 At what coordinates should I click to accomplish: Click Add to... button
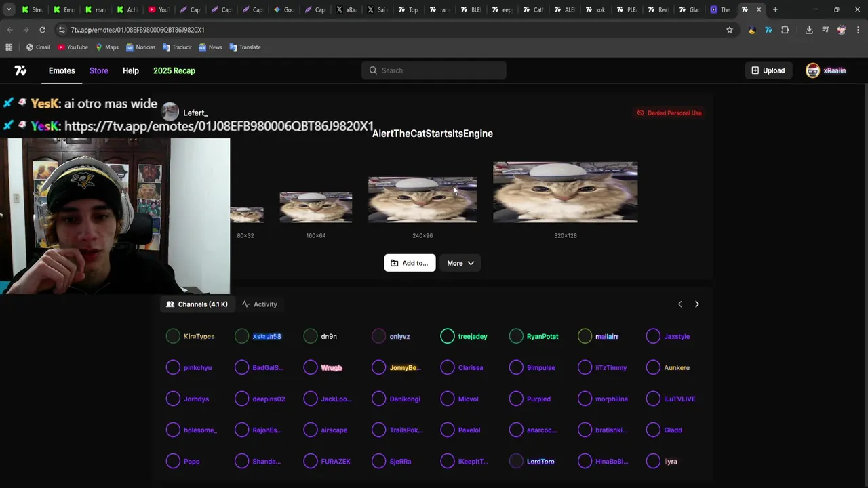pyautogui.click(x=410, y=263)
